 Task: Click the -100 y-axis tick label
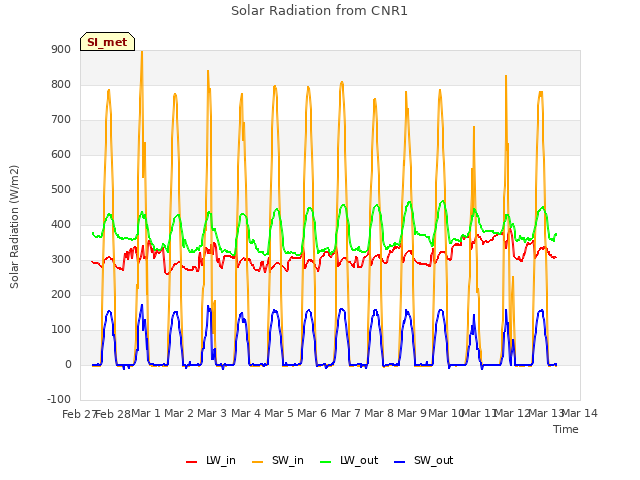(x=59, y=399)
